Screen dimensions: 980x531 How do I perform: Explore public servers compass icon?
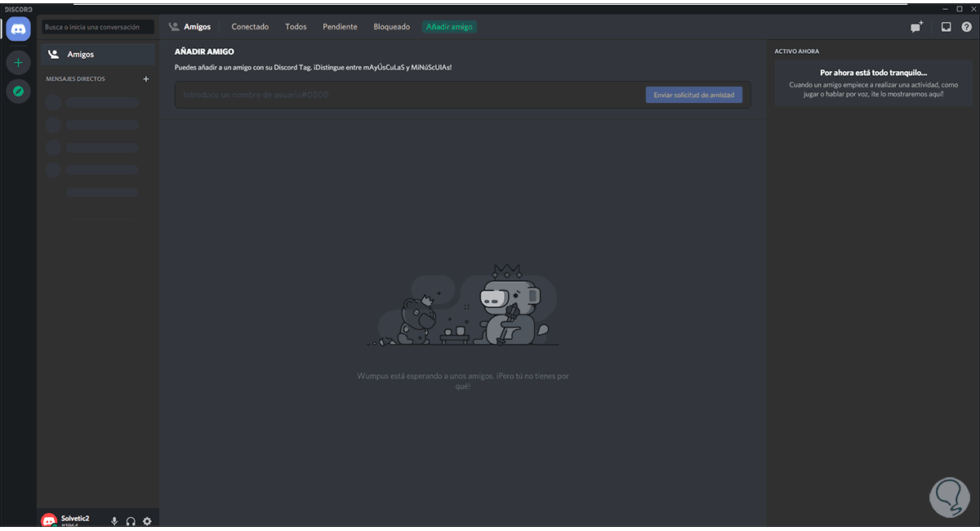pos(18,91)
